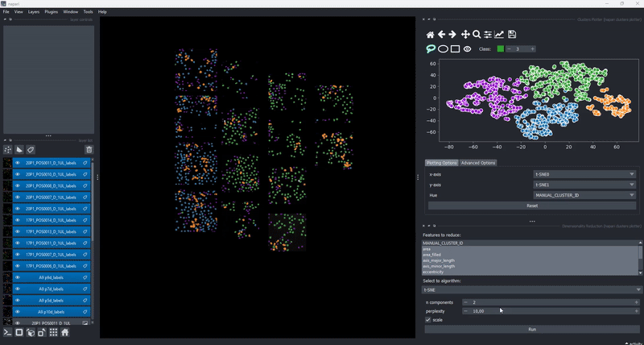The width and height of the screenshot is (644, 345).
Task: Open the Tools menu
Action: pos(88,12)
